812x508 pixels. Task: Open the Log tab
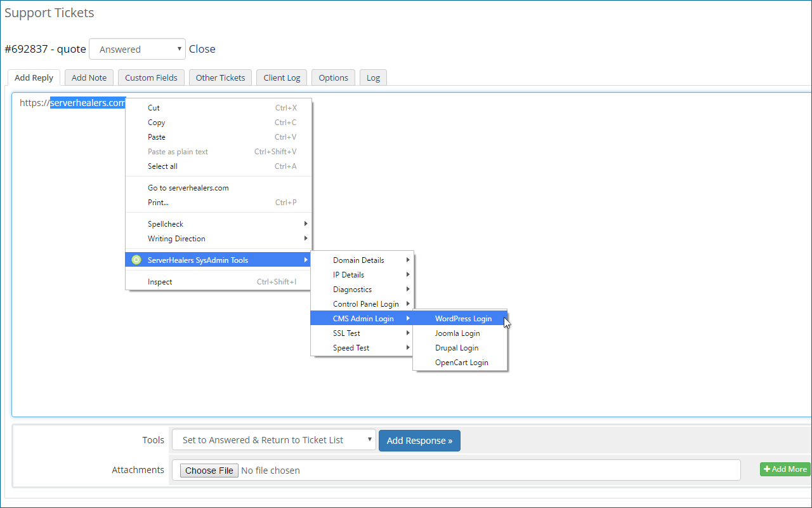(373, 77)
